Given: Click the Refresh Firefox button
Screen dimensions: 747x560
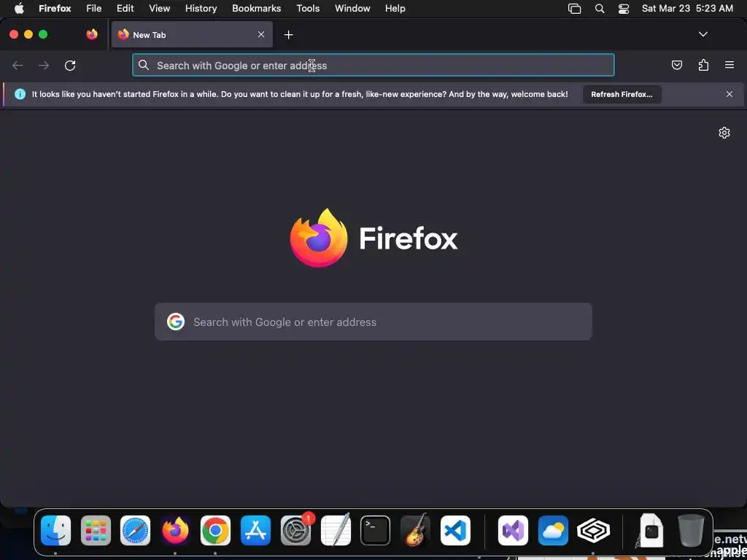Looking at the screenshot, I should 622,94.
